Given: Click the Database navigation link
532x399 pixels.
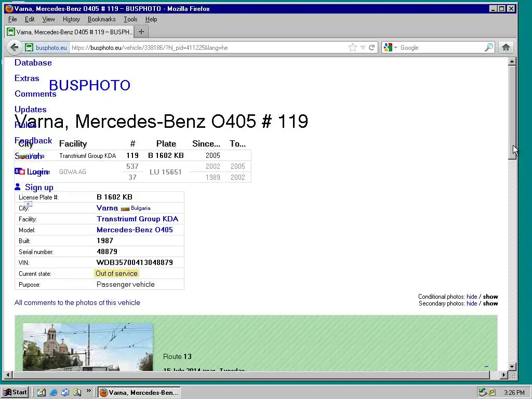Looking at the screenshot, I should 33,63.
